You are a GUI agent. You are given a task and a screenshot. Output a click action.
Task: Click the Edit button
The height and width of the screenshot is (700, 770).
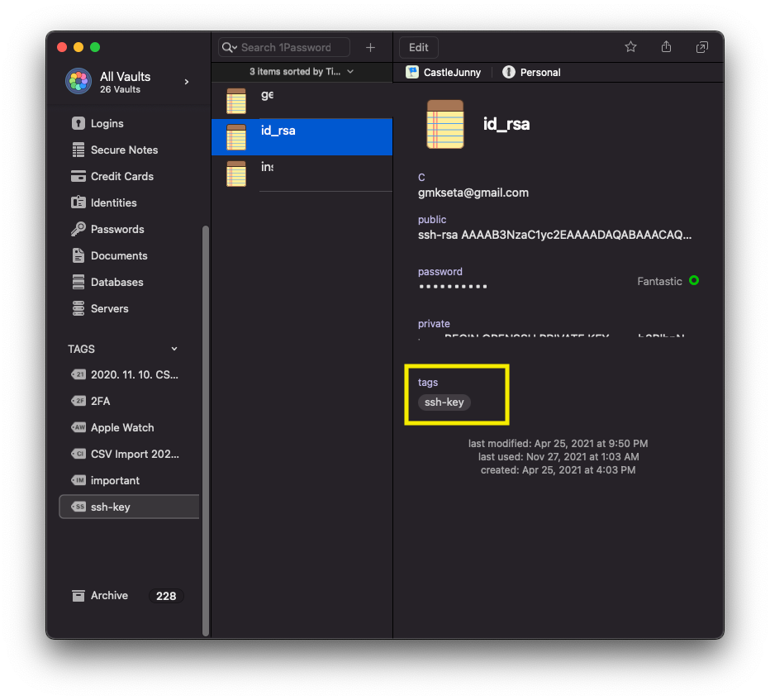pos(418,48)
